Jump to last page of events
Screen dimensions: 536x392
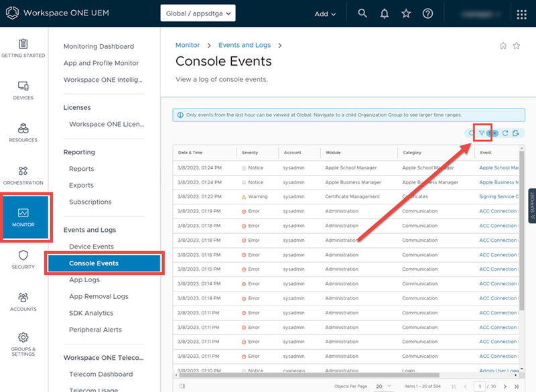[517, 386]
